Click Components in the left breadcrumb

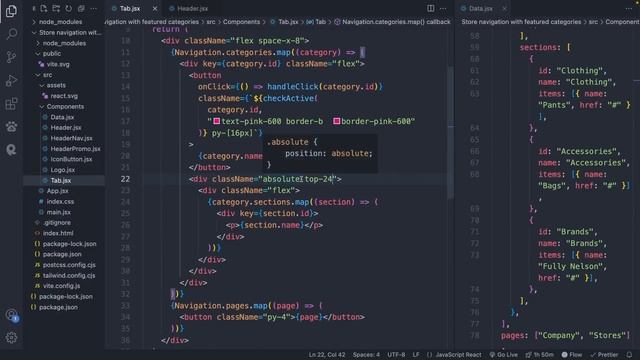[x=241, y=22]
